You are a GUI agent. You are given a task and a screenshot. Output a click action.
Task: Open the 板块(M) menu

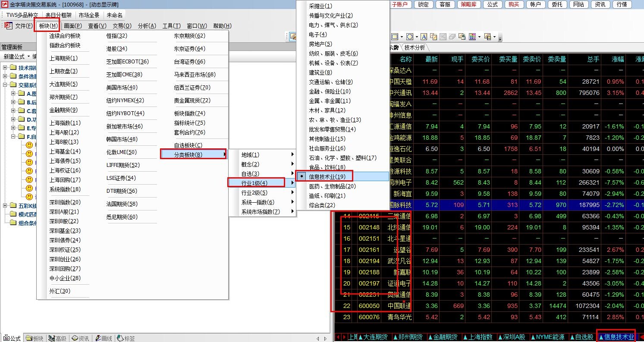[47, 26]
